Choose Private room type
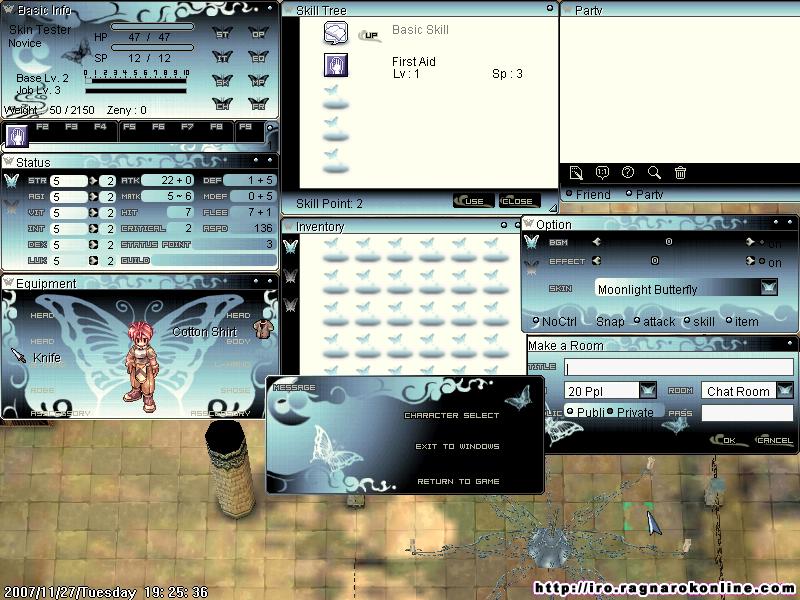This screenshot has width=800, height=600. pyautogui.click(x=610, y=411)
